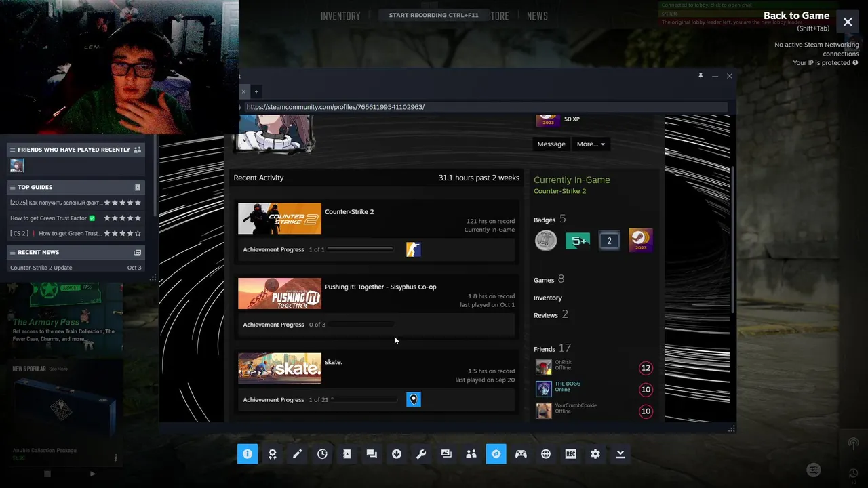Viewport: 868px width, 488px height.
Task: Click friends icon in Played Recently header
Action: point(138,150)
